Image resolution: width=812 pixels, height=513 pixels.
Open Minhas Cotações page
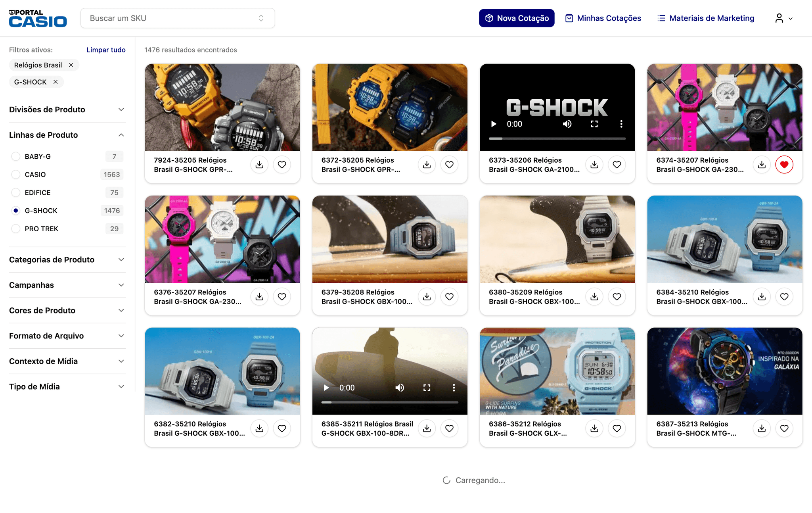tap(603, 18)
